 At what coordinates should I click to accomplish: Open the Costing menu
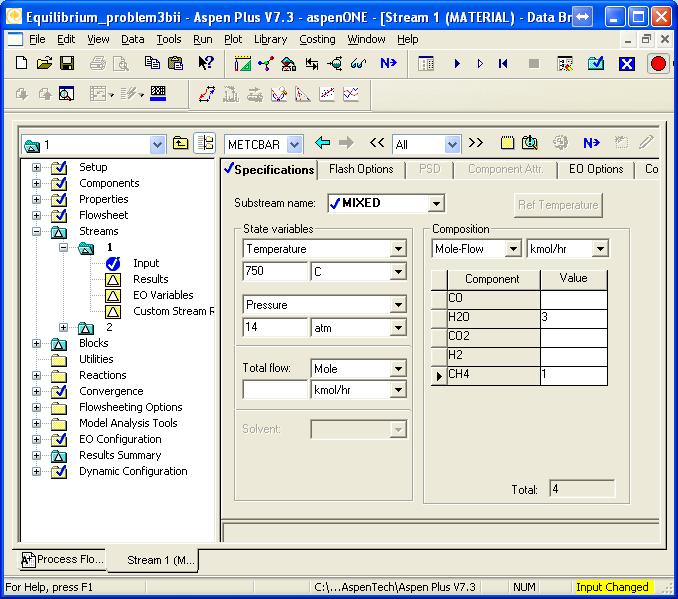(x=317, y=39)
